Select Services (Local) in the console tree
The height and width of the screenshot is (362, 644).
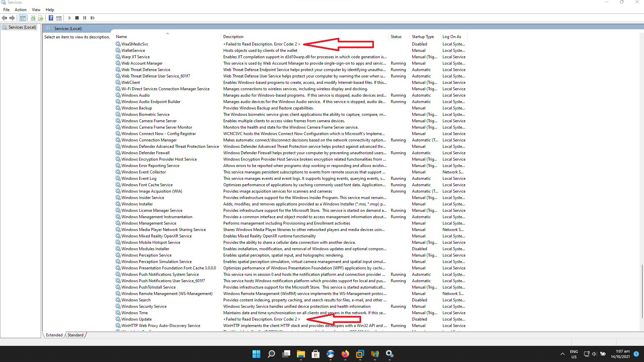[22, 27]
